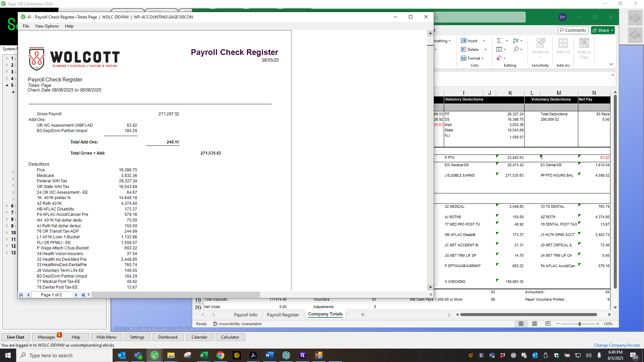Viewport: 644px width, 362px height.
Task: Click Excel accessibility status icon
Action: (x=215, y=324)
